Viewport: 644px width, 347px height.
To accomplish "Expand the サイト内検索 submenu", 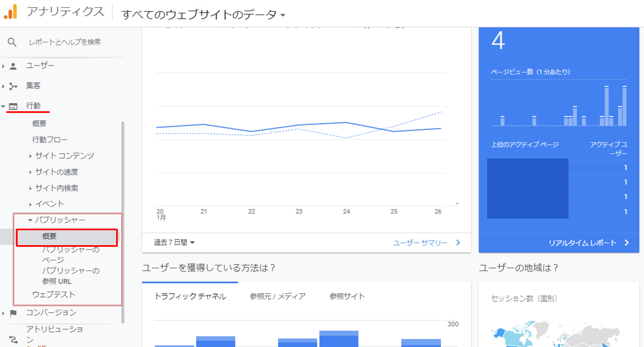I will tap(30, 188).
